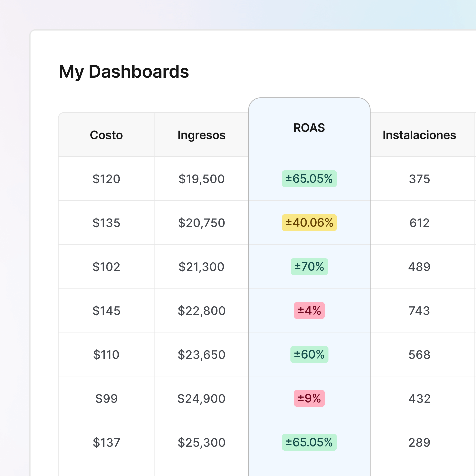
Task: Select the Instalaciones value 743
Action: 419,310
